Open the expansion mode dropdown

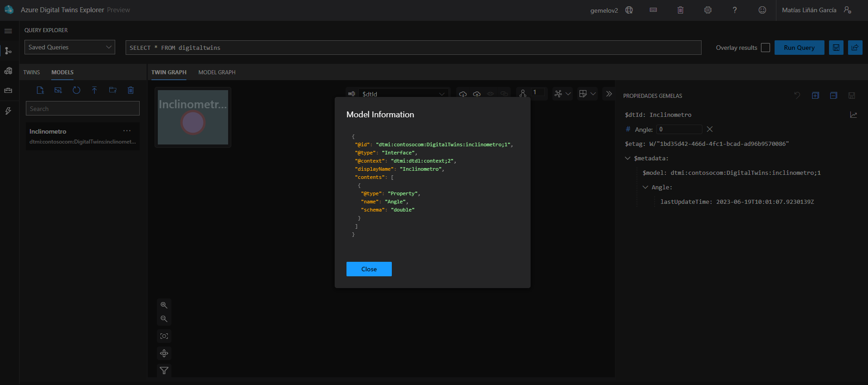pyautogui.click(x=587, y=94)
